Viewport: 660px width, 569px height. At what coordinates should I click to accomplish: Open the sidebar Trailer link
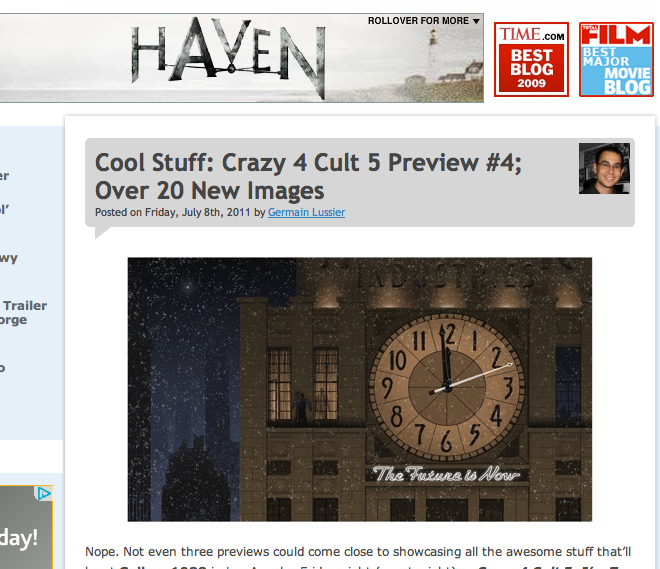tap(24, 306)
